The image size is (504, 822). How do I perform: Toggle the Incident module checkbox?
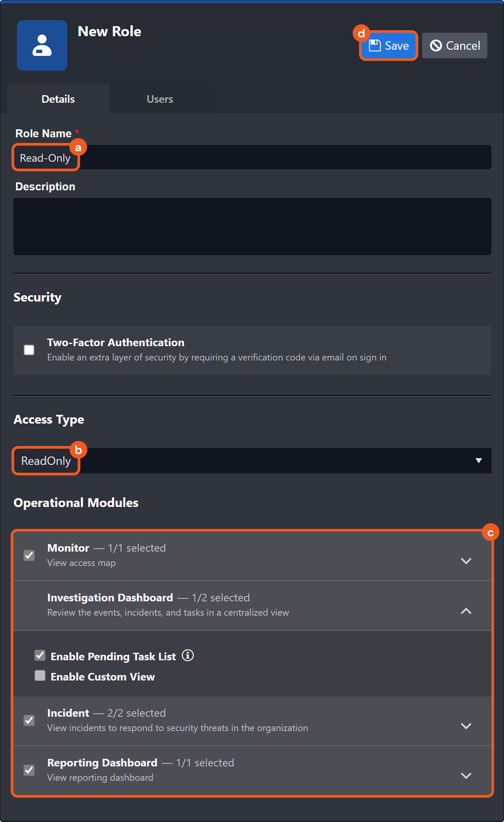29,720
